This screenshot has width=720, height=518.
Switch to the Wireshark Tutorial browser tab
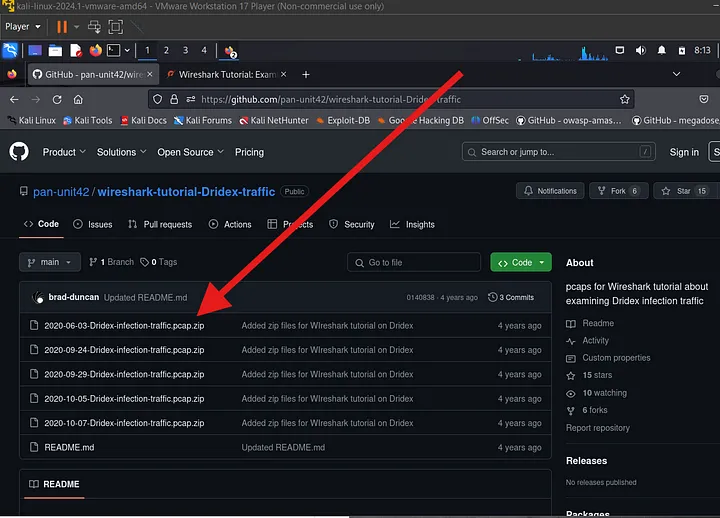(x=227, y=74)
